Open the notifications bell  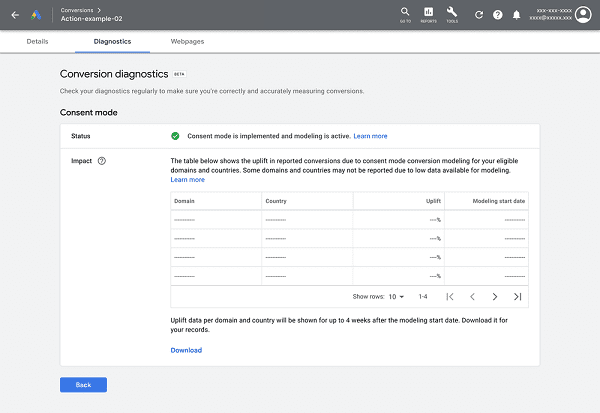click(516, 15)
